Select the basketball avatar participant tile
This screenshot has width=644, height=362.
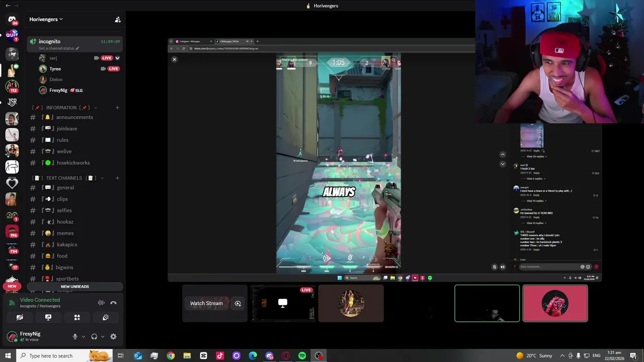click(x=351, y=303)
